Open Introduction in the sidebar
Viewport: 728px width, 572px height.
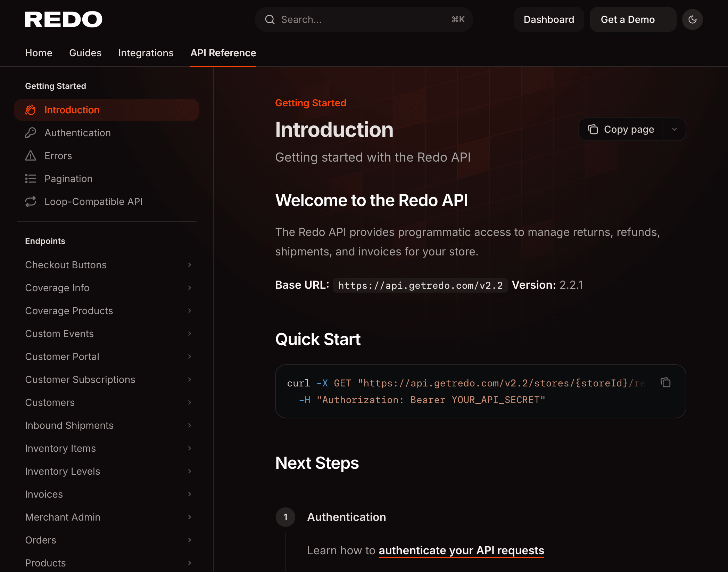click(107, 110)
